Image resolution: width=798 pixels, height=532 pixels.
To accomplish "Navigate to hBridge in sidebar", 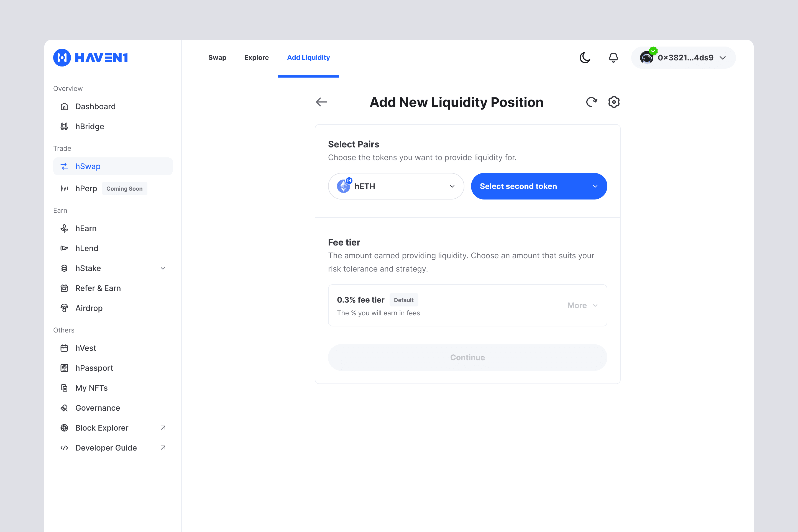I will (89, 126).
